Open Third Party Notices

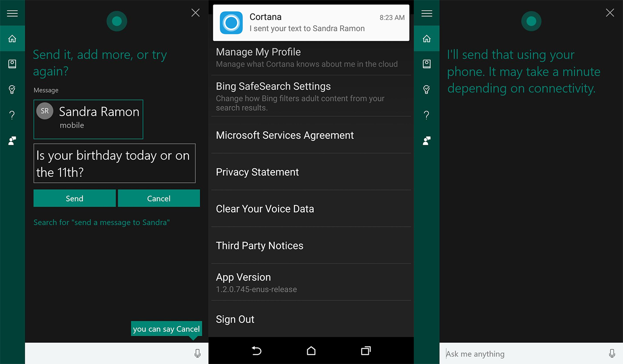point(311,246)
